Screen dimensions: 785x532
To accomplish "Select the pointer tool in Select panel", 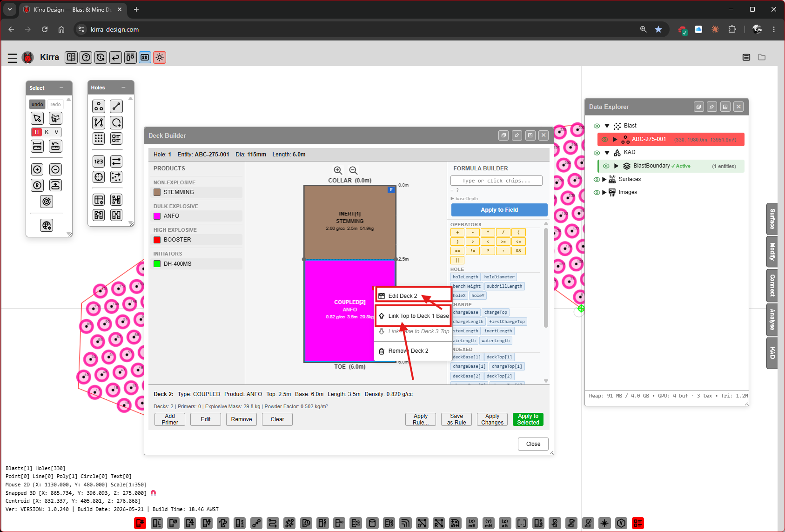I will [38, 118].
